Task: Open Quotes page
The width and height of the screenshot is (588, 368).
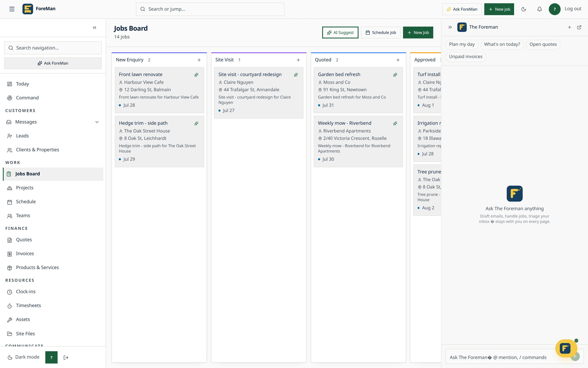Action: point(53,240)
